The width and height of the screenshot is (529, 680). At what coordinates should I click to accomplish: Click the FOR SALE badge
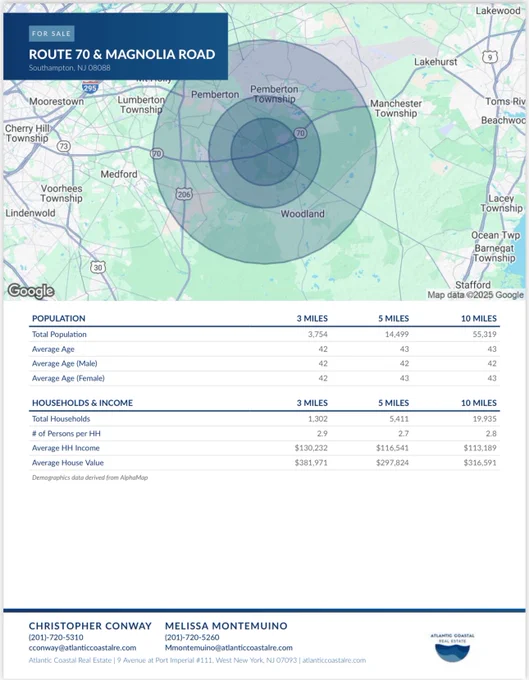tap(52, 33)
